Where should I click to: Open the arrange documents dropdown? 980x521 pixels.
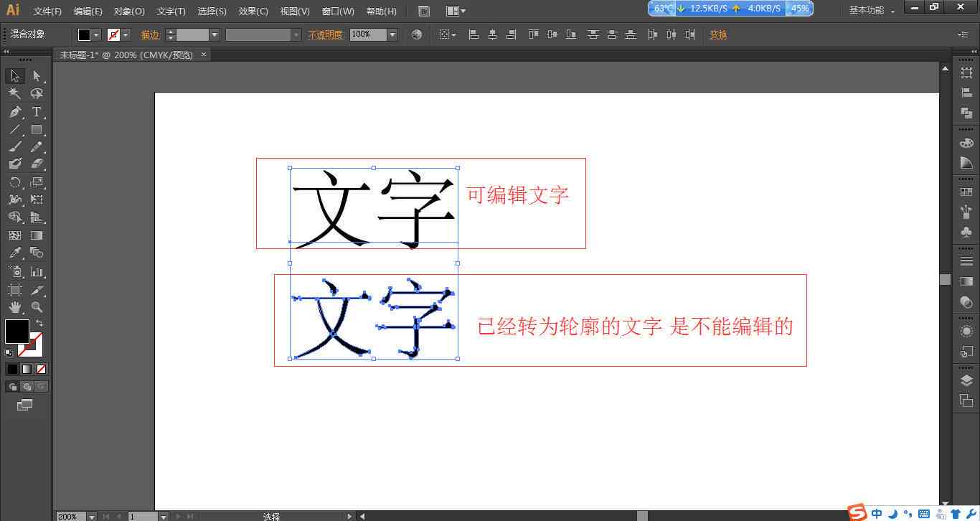(x=456, y=11)
